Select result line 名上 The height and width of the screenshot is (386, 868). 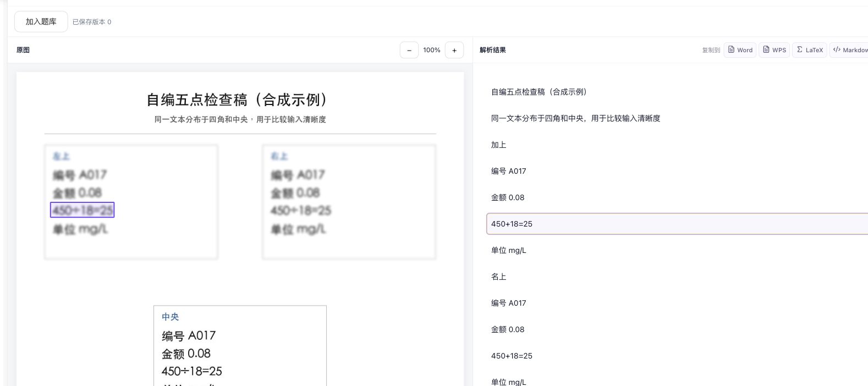[x=498, y=277]
